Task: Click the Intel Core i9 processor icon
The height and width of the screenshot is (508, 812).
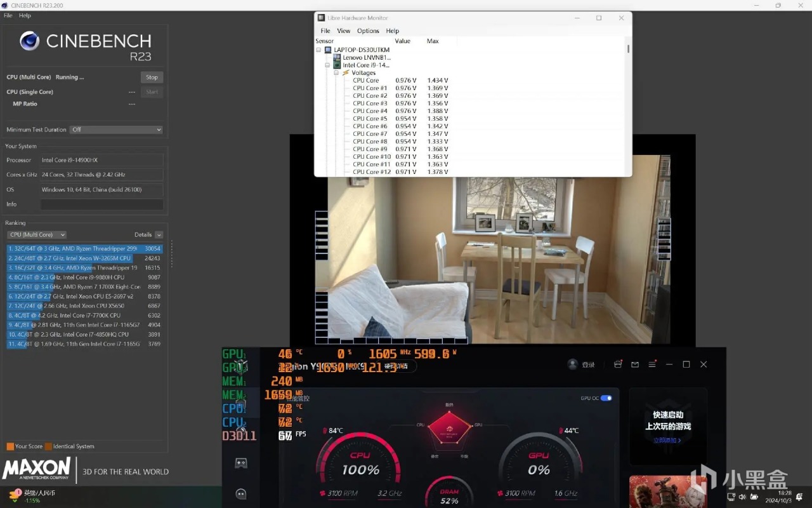Action: point(337,65)
